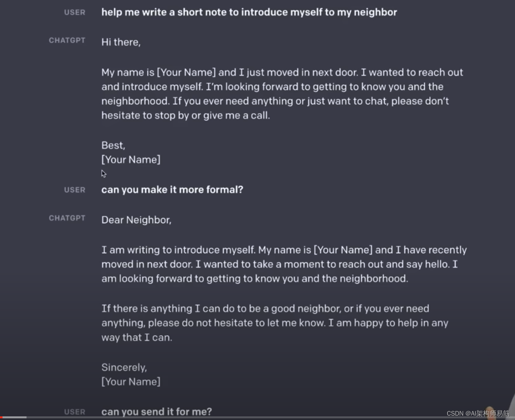The image size is (515, 420).
Task: Click the "Sincerely," closing line
Action: click(x=124, y=367)
